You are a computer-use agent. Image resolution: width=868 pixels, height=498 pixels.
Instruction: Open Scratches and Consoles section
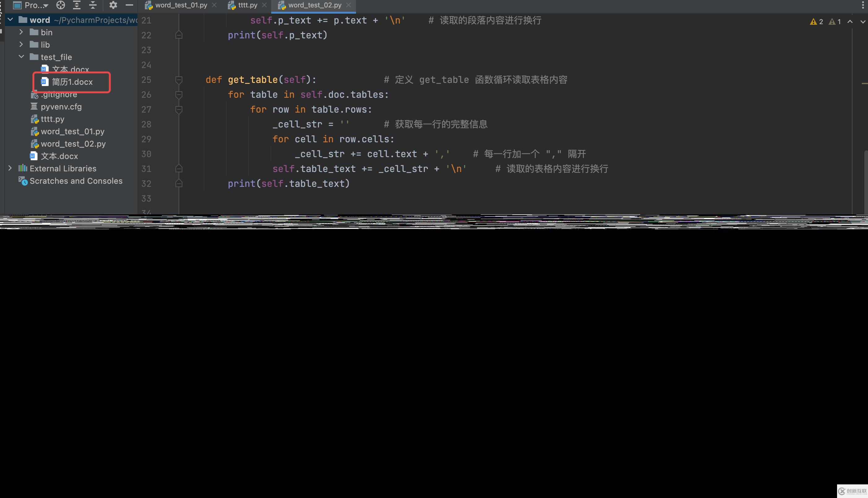click(x=76, y=181)
